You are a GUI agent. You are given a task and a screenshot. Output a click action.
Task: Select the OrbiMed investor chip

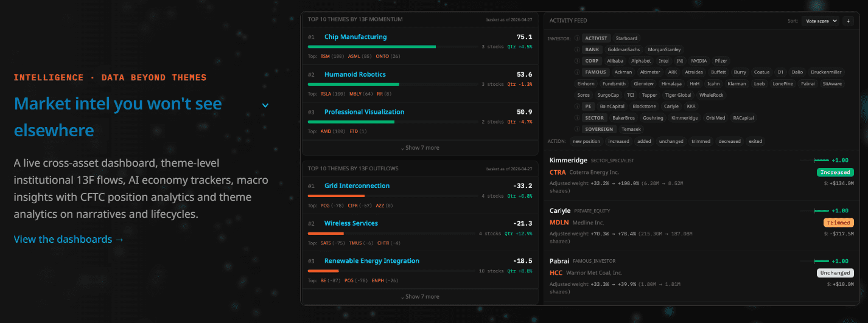715,118
